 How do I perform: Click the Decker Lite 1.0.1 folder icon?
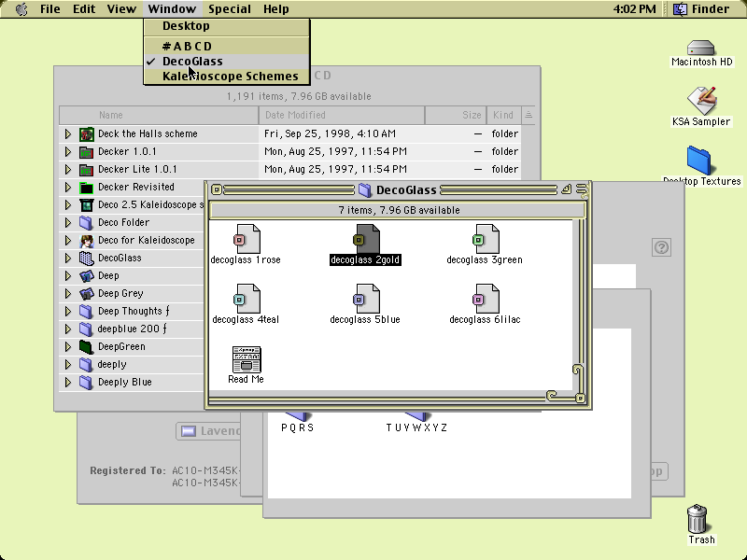86,170
